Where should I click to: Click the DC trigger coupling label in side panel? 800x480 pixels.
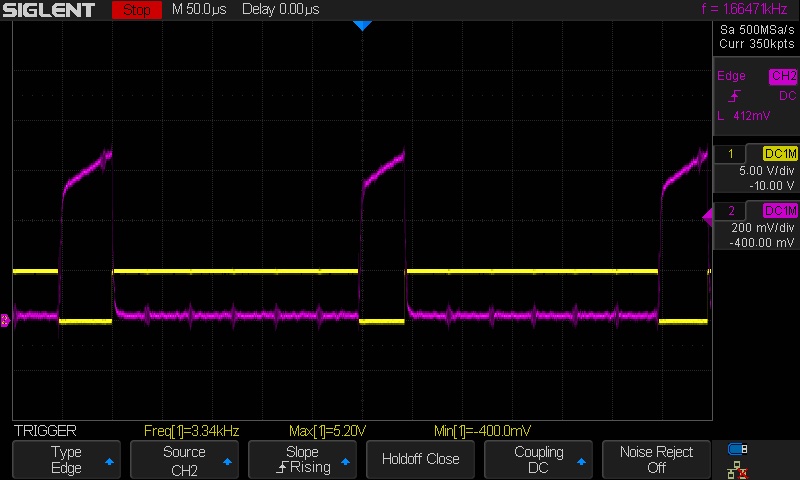point(787,96)
